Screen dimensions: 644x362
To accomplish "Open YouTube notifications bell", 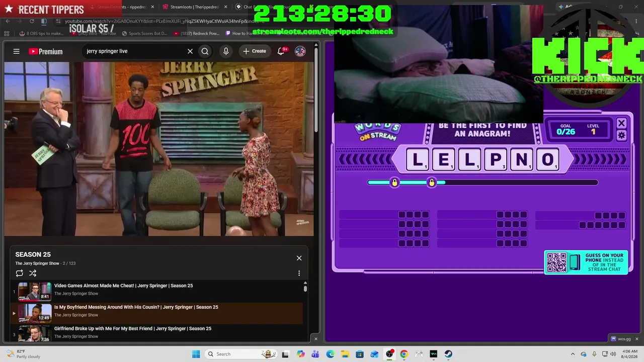I will point(281,51).
